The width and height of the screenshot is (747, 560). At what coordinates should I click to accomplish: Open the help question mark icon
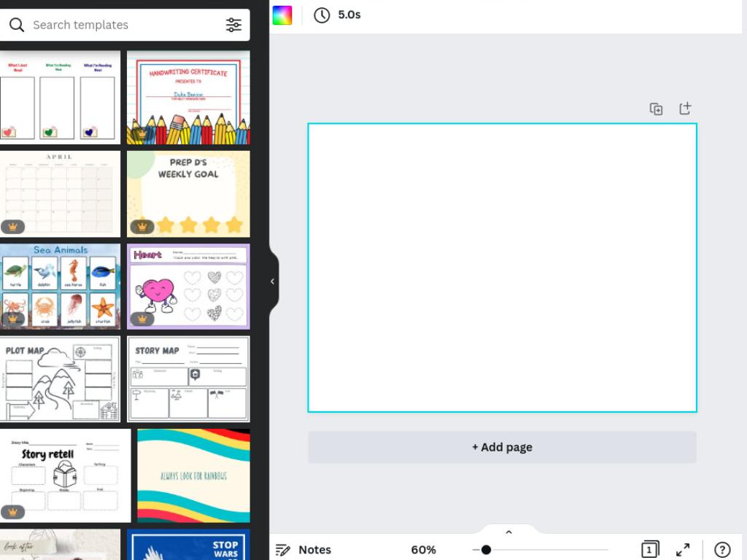point(722,550)
